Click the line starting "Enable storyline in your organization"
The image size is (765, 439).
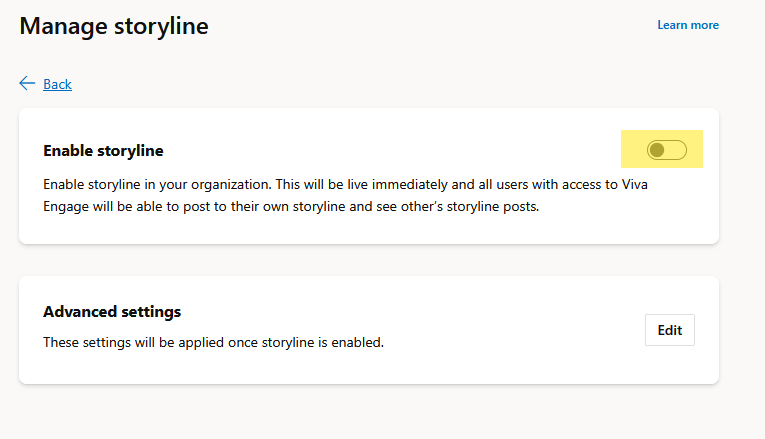click(345, 184)
